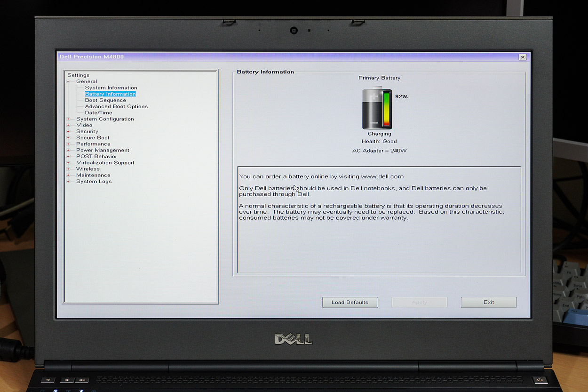Select the Secure Boot label

[93, 138]
